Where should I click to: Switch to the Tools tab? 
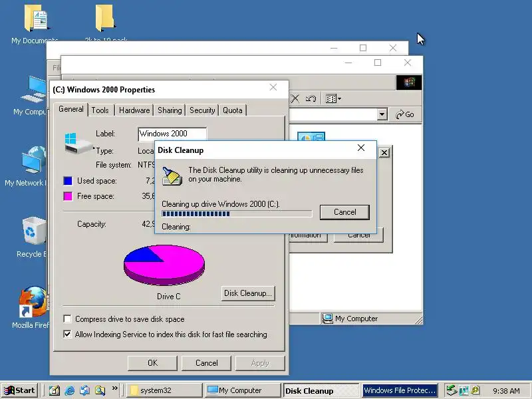click(100, 110)
